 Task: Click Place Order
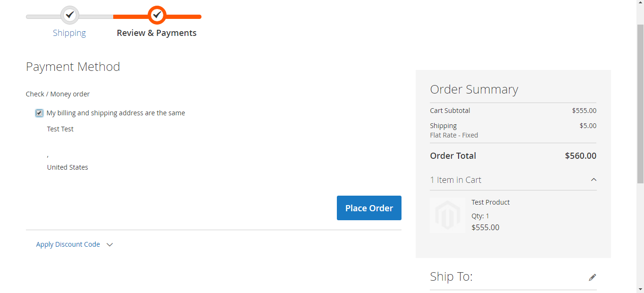(369, 208)
